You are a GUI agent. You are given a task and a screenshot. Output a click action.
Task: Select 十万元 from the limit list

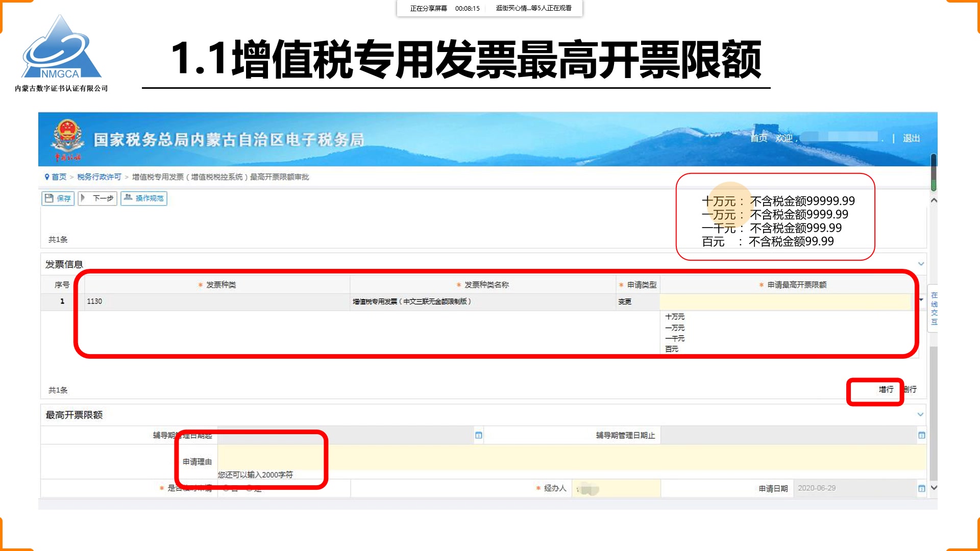coord(675,317)
